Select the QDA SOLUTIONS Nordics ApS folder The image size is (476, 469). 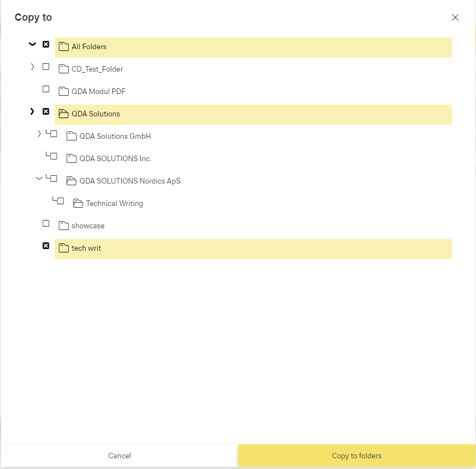pos(130,181)
